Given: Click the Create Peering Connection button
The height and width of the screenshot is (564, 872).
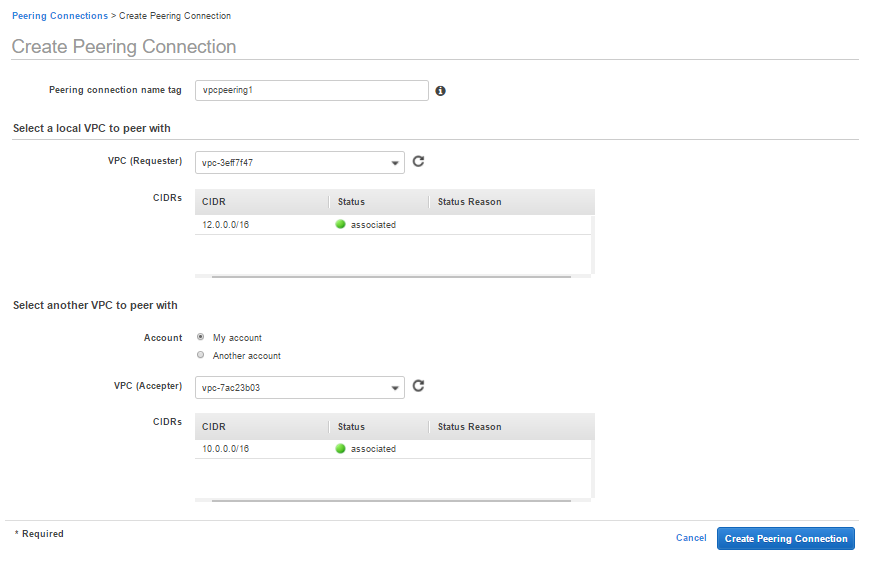Looking at the screenshot, I should (x=786, y=538).
